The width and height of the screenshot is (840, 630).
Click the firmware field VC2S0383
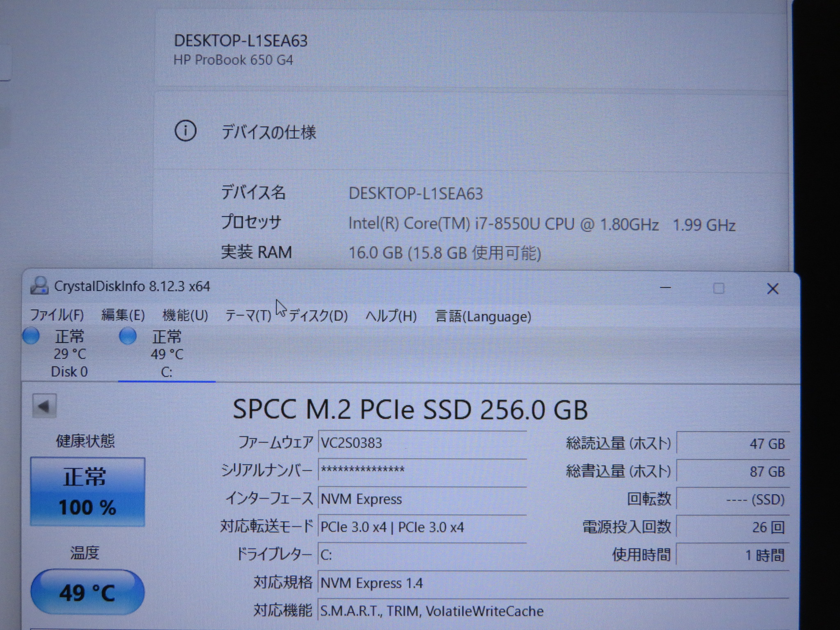click(422, 443)
